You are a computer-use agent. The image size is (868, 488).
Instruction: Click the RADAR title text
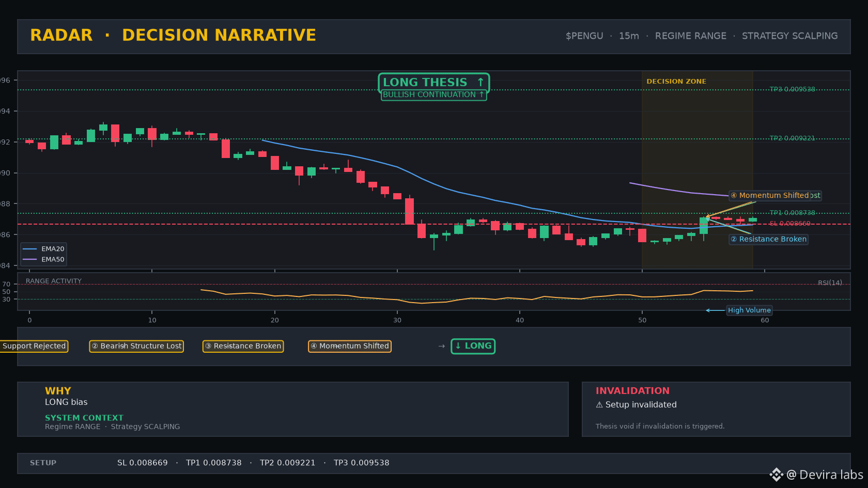point(61,35)
